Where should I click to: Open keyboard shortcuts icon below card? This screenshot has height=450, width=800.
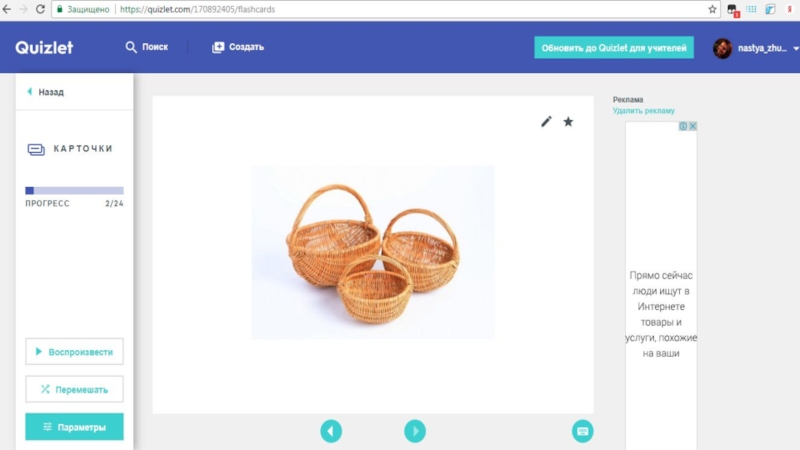click(x=582, y=431)
